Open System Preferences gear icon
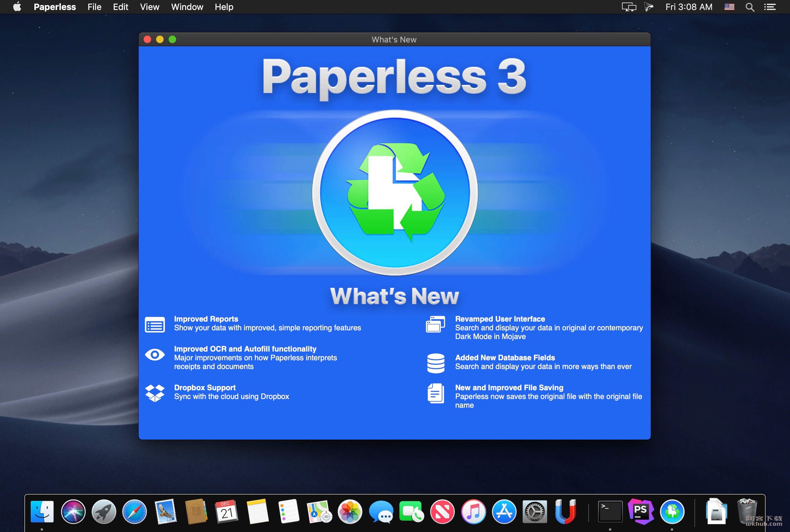The width and height of the screenshot is (790, 532). click(x=535, y=511)
